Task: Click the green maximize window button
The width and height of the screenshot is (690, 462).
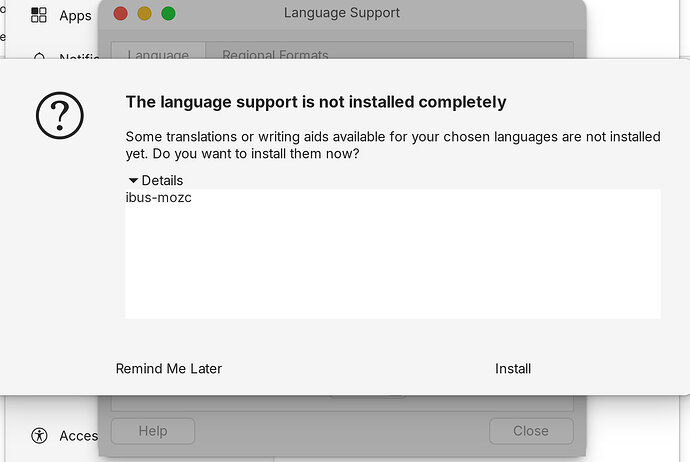Action: coord(168,14)
